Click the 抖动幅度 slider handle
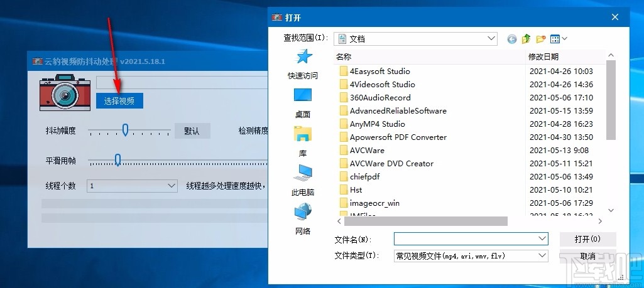The height and width of the screenshot is (288, 644). 125,131
